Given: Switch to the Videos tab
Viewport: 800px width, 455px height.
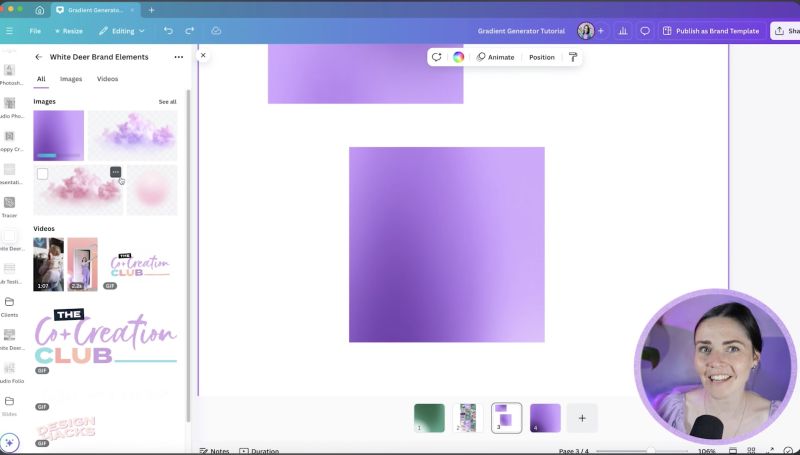Looking at the screenshot, I should 107,79.
